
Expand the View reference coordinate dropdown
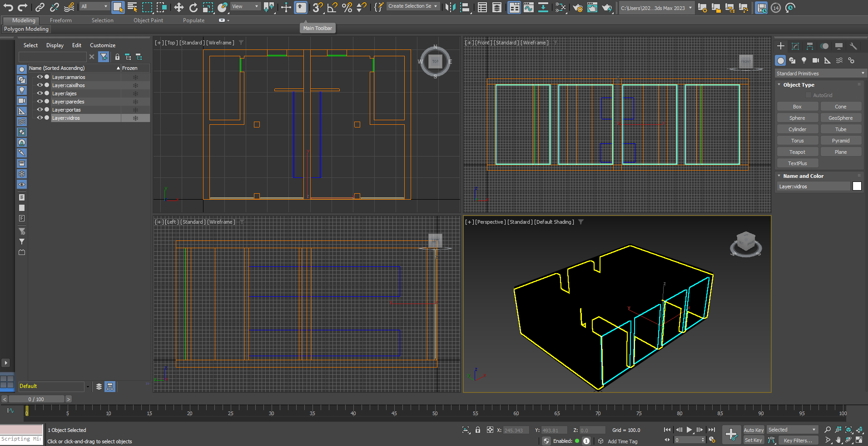pos(245,6)
